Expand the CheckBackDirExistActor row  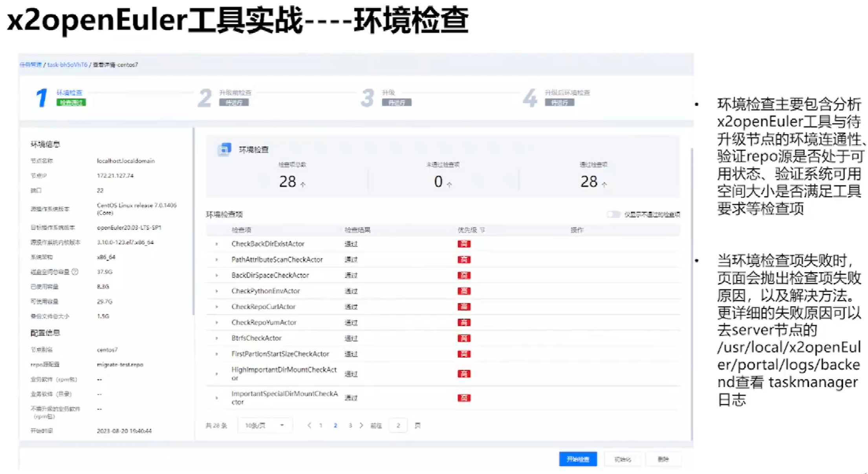pyautogui.click(x=216, y=244)
